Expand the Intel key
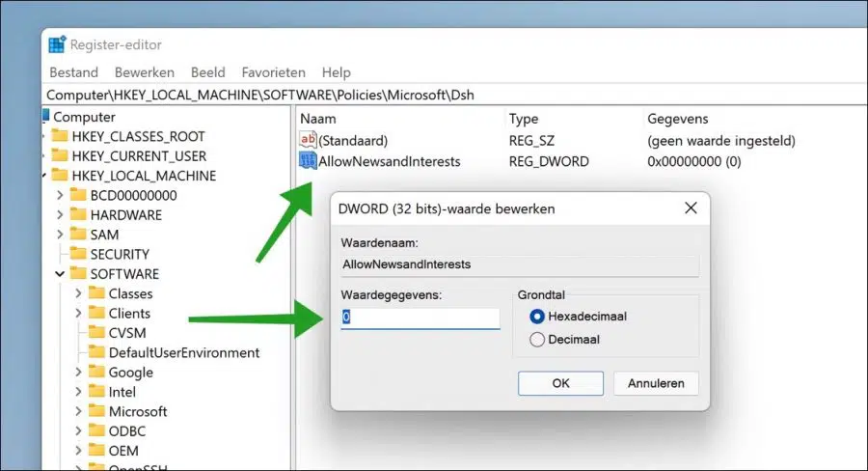 tap(78, 392)
